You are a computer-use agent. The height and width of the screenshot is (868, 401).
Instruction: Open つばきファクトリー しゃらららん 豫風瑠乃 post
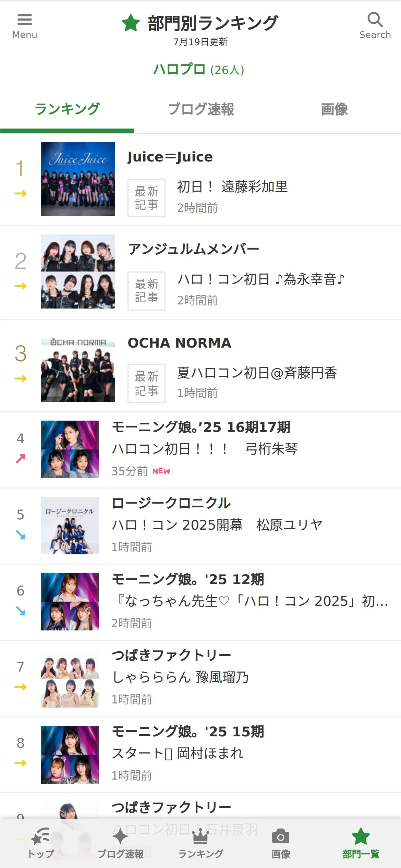coord(181,677)
